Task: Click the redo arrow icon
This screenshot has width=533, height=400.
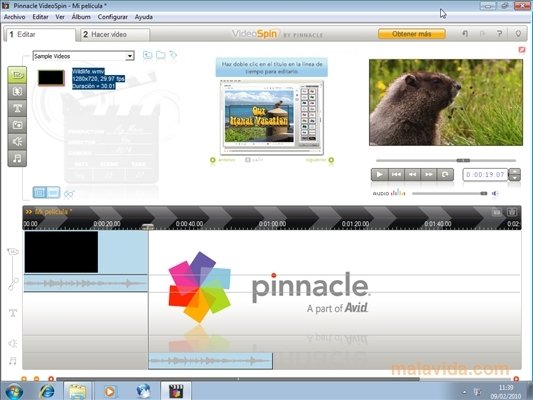Action: 482,34
